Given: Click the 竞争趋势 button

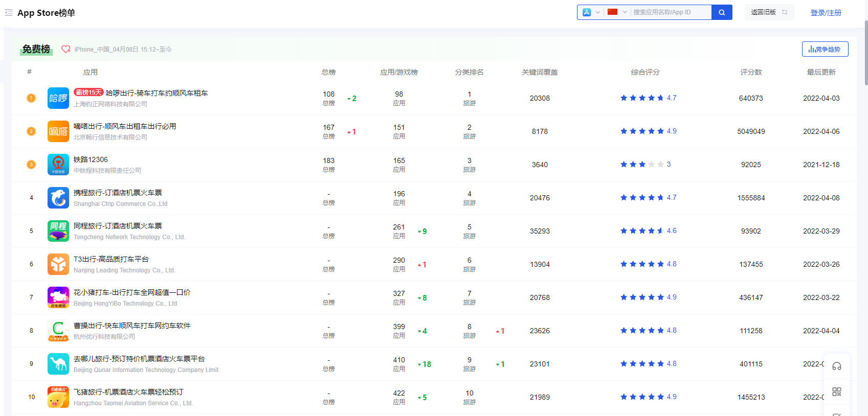Looking at the screenshot, I should [825, 49].
